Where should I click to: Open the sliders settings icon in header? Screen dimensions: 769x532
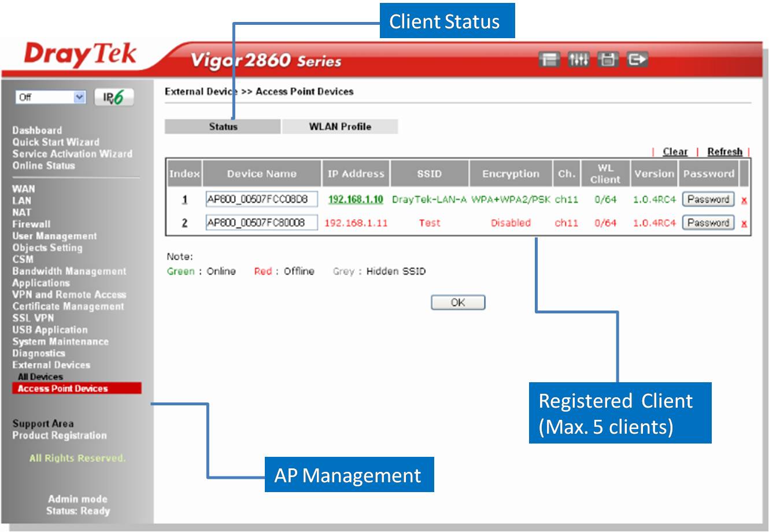tap(578, 60)
